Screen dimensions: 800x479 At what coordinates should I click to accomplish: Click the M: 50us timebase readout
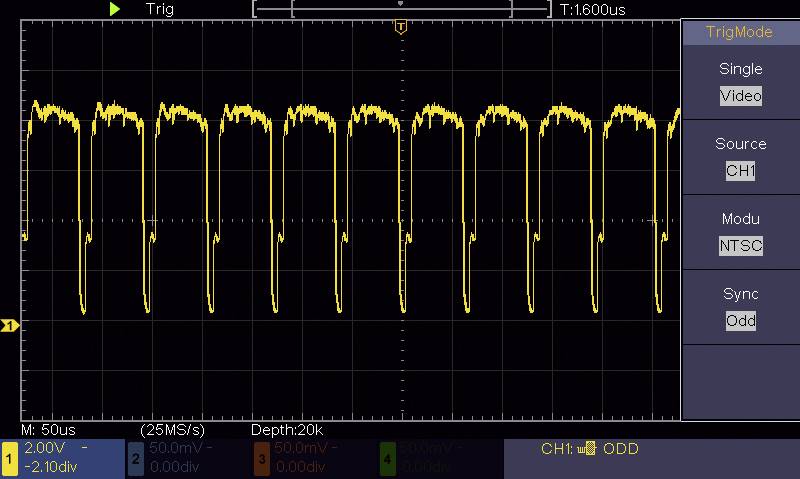[x=49, y=429]
